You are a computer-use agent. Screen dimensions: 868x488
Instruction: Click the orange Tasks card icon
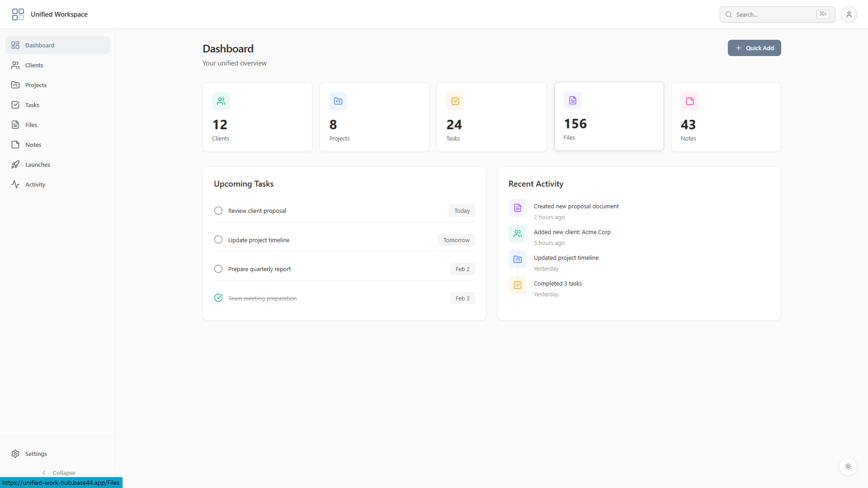click(x=455, y=101)
